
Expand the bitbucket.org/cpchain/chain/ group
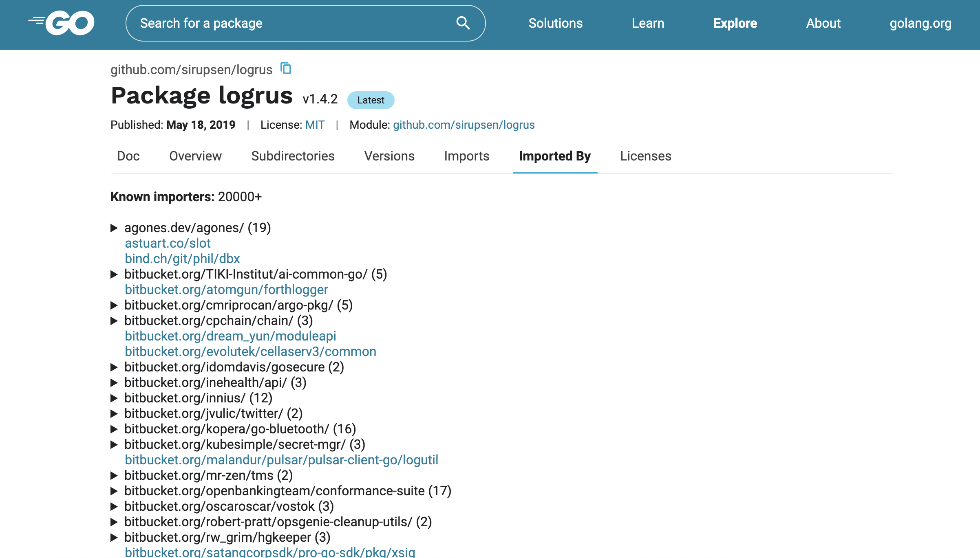(x=114, y=321)
